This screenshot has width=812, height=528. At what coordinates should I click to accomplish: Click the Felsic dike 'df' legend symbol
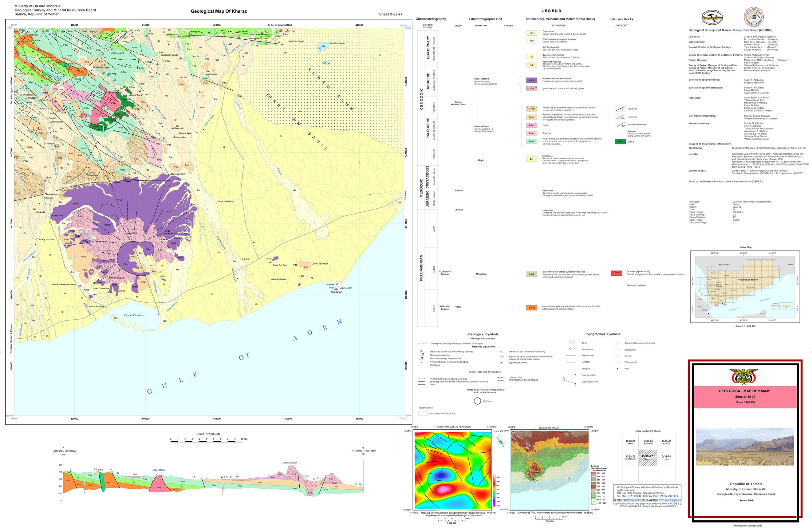pyautogui.click(x=620, y=109)
